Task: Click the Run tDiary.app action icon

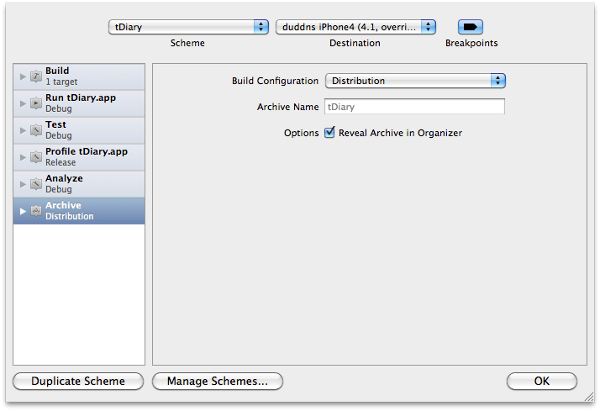Action: [35, 102]
